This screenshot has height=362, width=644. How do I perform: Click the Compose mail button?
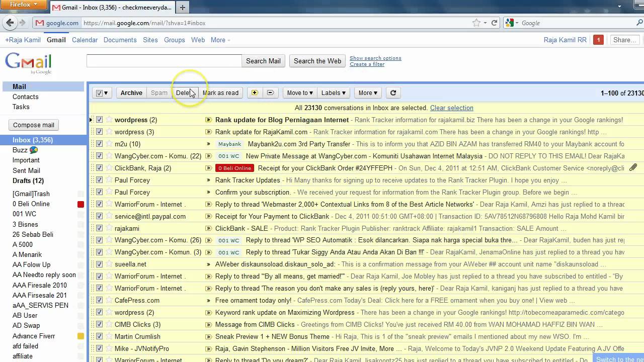point(34,125)
